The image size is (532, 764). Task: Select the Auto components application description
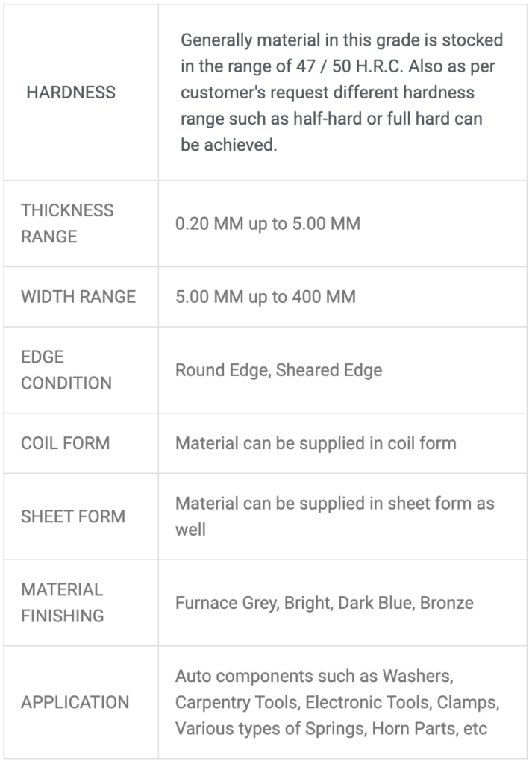click(337, 702)
